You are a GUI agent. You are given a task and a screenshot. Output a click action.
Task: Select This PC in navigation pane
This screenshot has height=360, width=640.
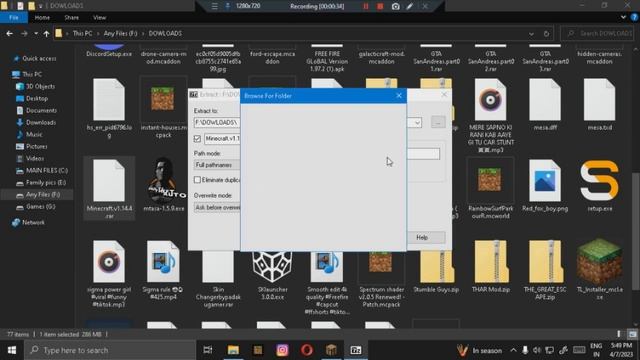coord(32,74)
